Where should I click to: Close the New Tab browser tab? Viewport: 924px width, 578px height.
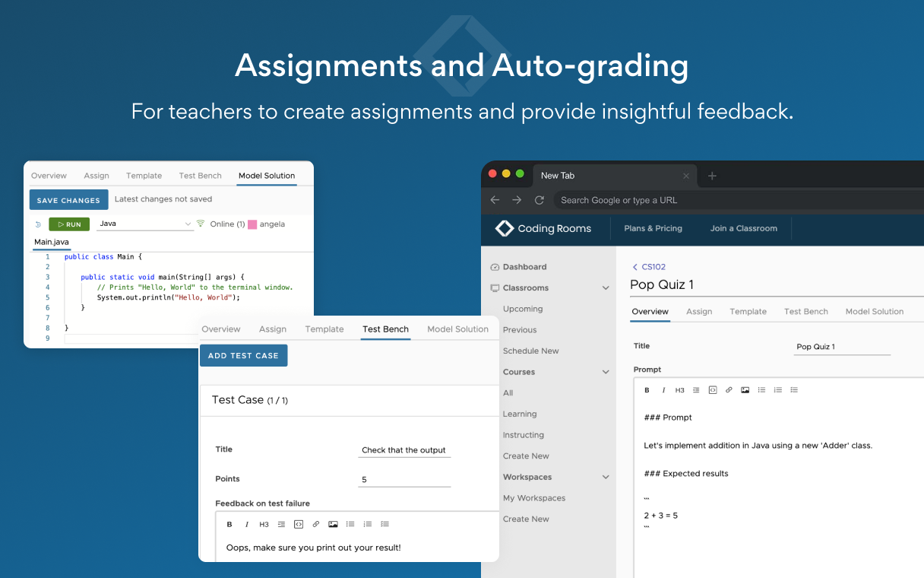pyautogui.click(x=686, y=176)
